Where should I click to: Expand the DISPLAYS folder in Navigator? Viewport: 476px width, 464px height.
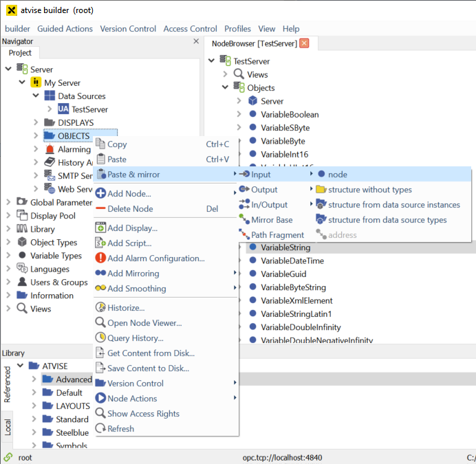tap(36, 123)
